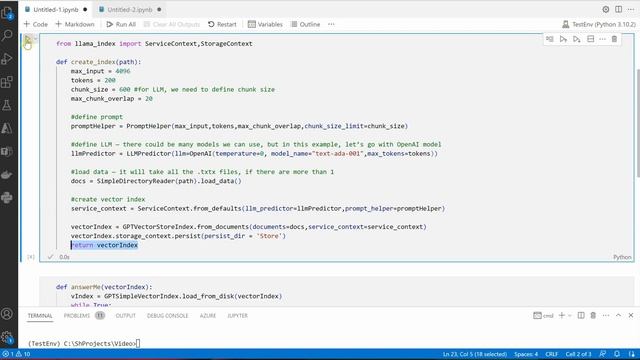Image resolution: width=640 pixels, height=360 pixels.
Task: Open the Testing flask view
Action: tap(7, 105)
